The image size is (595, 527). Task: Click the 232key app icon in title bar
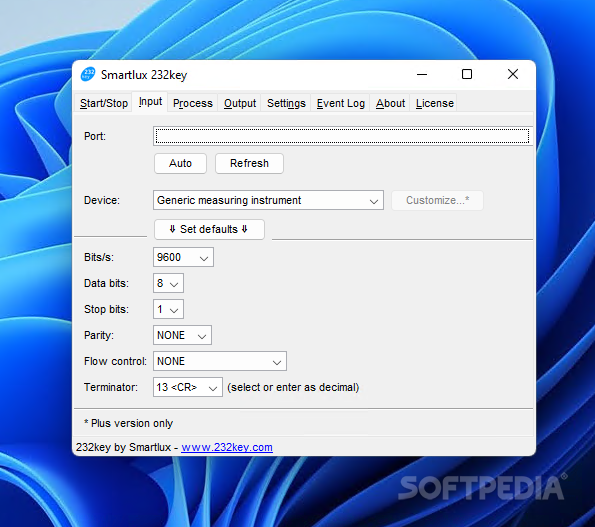(x=88, y=74)
